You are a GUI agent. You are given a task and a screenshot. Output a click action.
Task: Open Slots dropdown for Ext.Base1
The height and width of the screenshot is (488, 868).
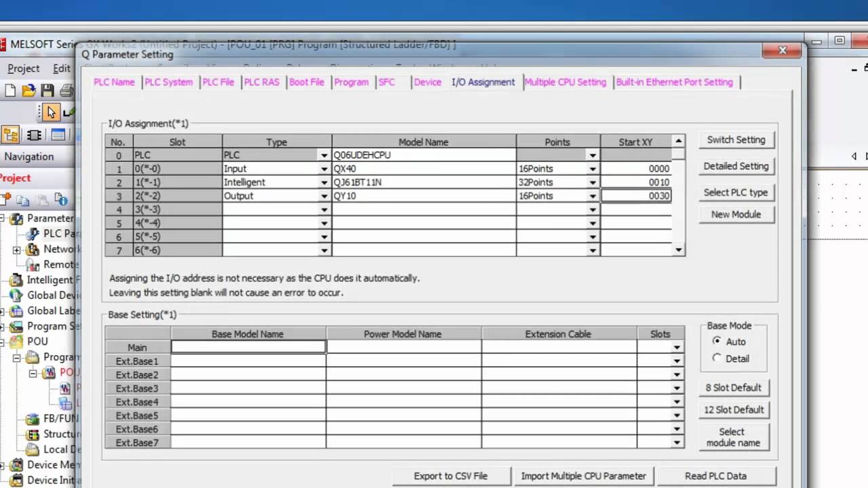coord(677,361)
